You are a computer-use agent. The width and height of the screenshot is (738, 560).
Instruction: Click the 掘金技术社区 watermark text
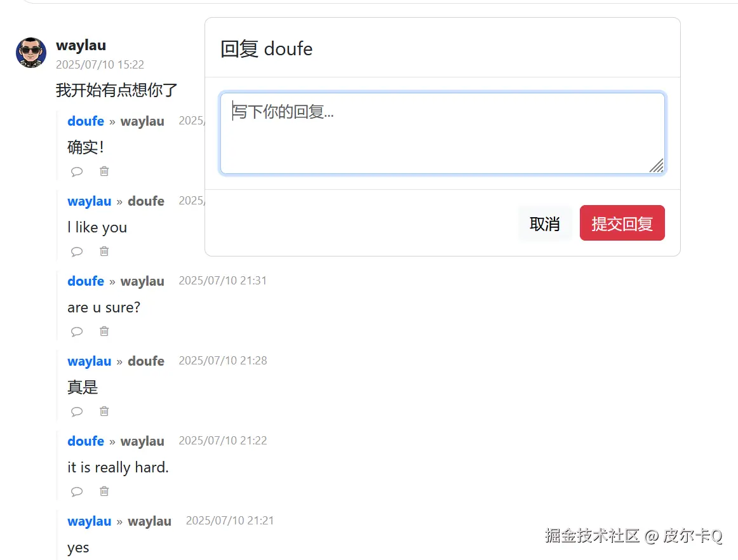coord(594,535)
